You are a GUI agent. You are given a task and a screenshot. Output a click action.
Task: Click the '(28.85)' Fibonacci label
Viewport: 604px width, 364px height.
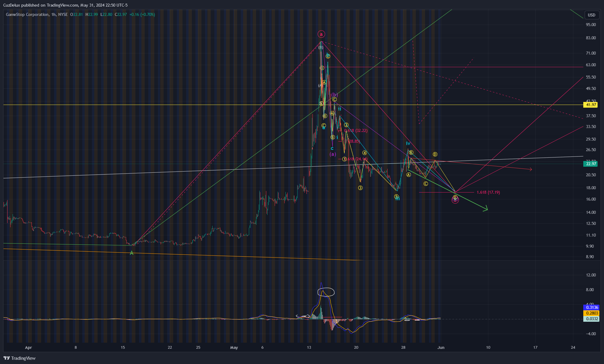tap(354, 141)
